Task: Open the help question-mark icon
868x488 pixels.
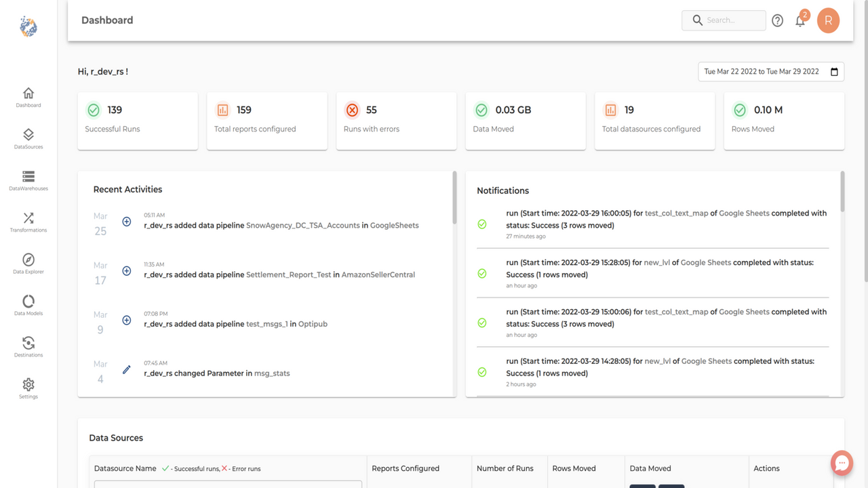Action: [777, 20]
